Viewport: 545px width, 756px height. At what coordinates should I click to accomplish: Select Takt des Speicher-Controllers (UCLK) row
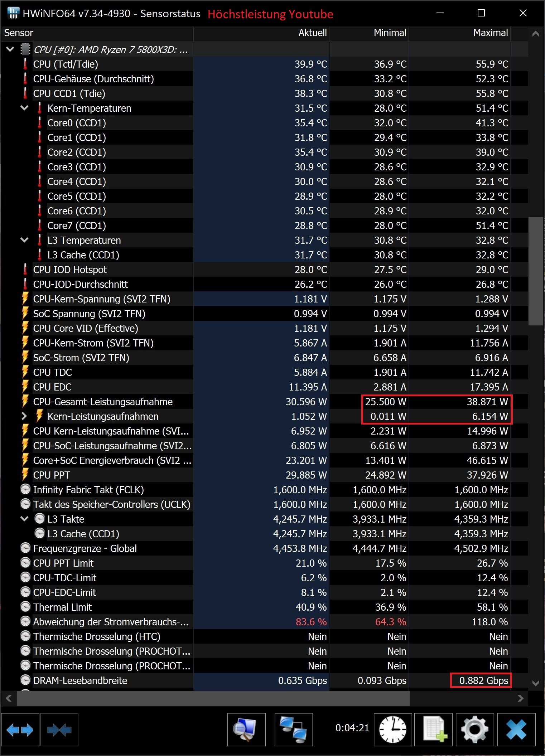tap(264, 504)
